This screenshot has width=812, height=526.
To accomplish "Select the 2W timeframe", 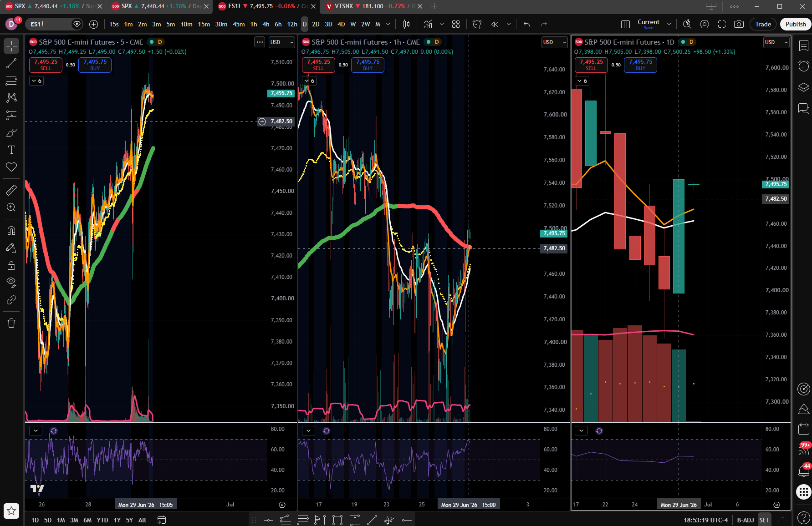I will [365, 24].
